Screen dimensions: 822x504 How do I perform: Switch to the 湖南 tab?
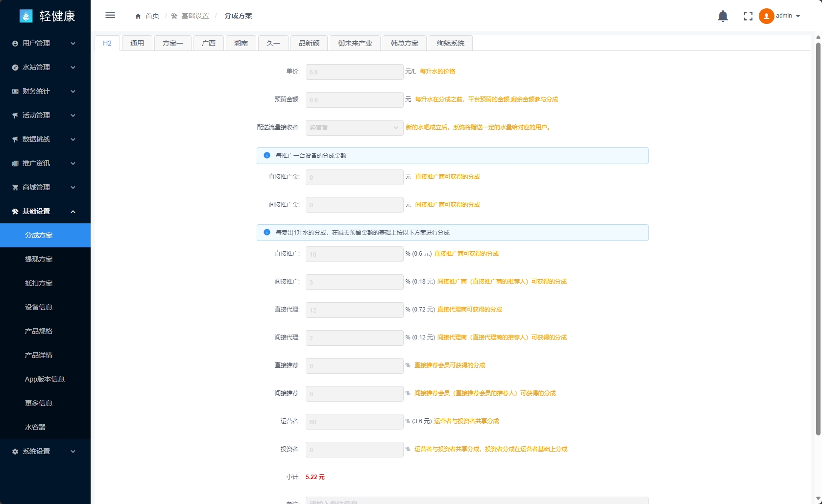click(241, 43)
